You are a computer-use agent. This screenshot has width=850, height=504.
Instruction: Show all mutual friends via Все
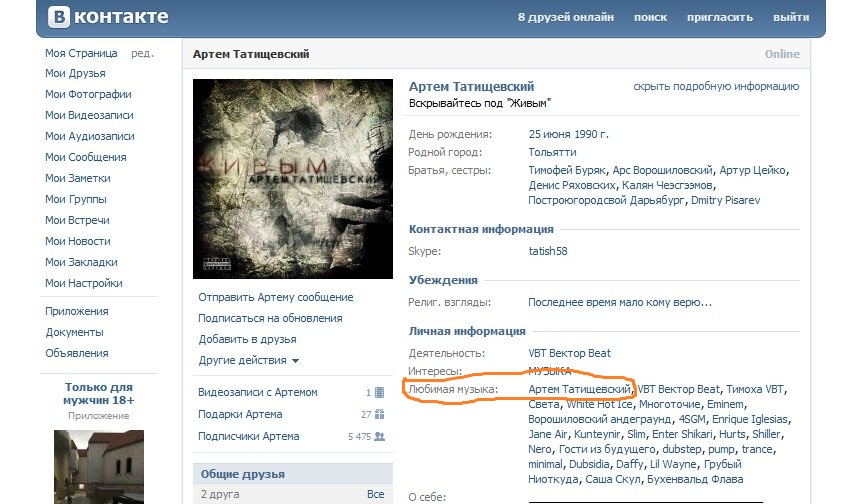pos(376,494)
